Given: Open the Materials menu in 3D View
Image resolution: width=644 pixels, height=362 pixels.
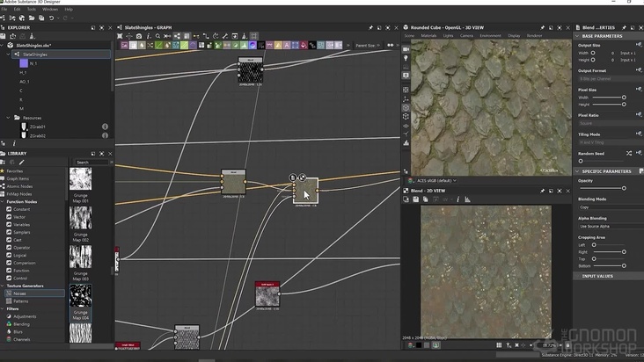Looking at the screenshot, I should coord(428,36).
